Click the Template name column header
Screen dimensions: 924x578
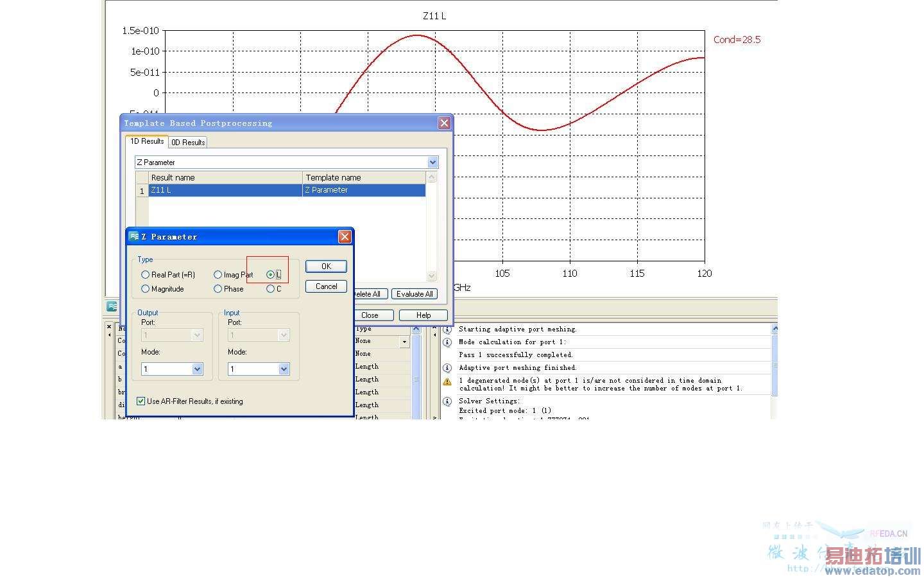click(364, 177)
